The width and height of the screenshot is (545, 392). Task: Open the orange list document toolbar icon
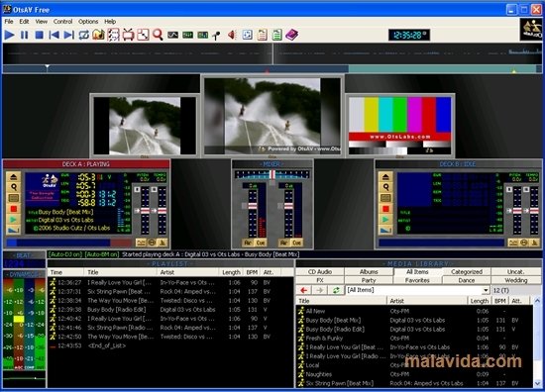[262, 35]
